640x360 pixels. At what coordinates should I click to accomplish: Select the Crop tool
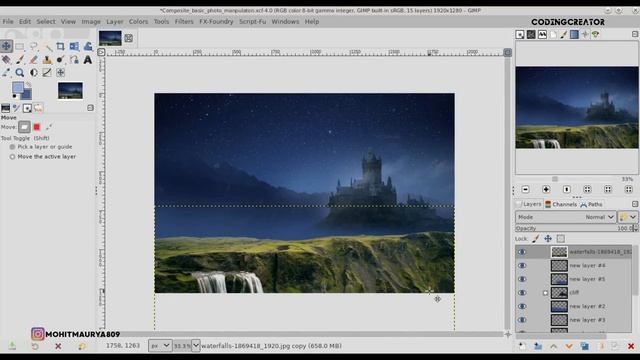(60, 46)
